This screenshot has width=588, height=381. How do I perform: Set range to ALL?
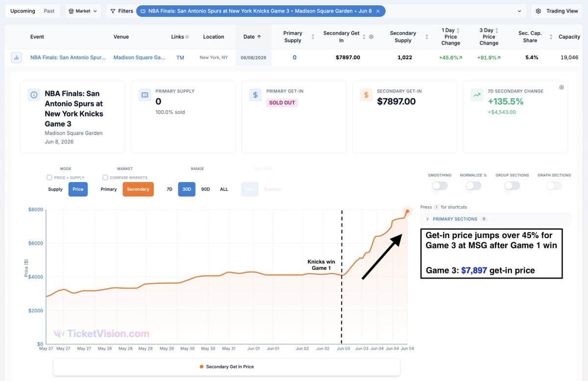tap(224, 189)
